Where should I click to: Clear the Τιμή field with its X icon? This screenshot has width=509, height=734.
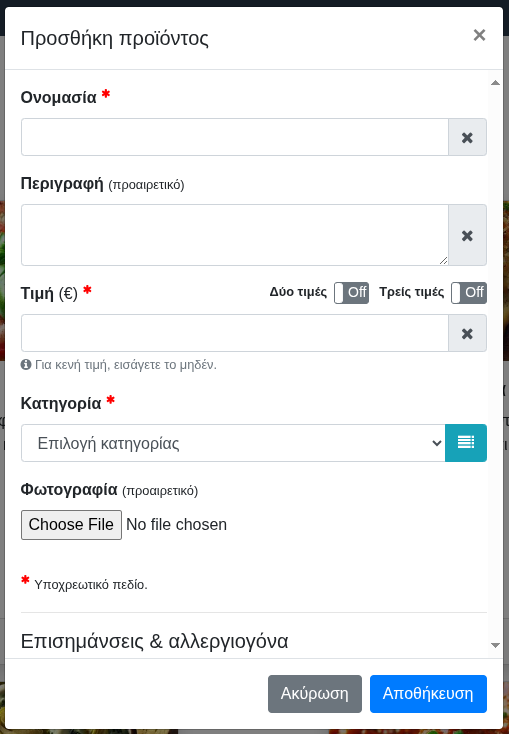[467, 333]
